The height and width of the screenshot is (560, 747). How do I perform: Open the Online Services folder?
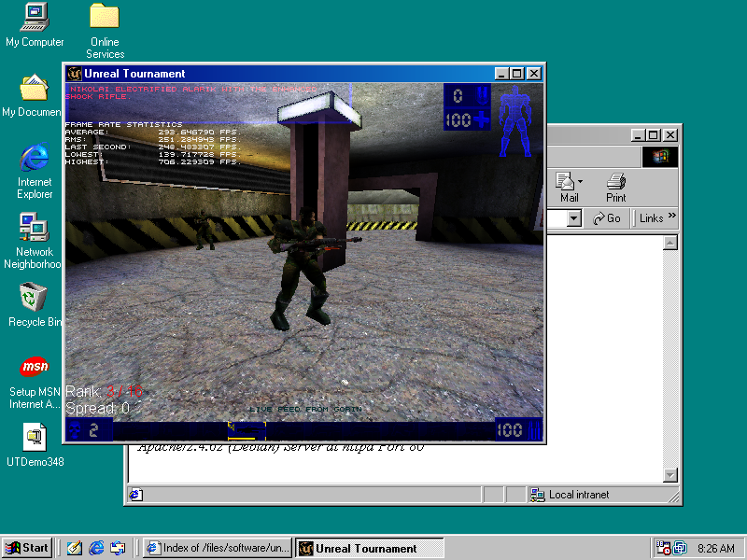[105, 31]
